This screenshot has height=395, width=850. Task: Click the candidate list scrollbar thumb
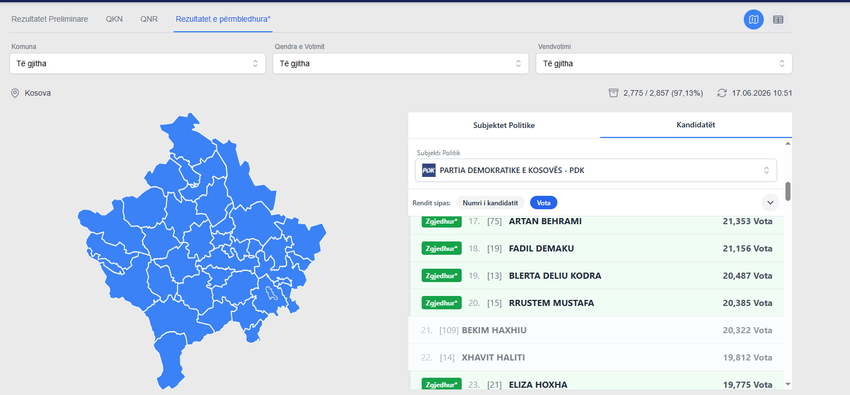(788, 191)
